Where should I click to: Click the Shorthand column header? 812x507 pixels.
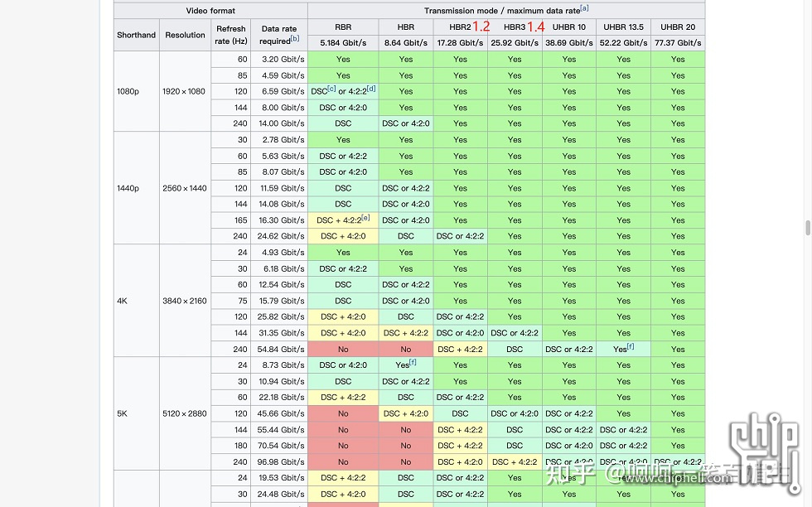tap(136, 35)
